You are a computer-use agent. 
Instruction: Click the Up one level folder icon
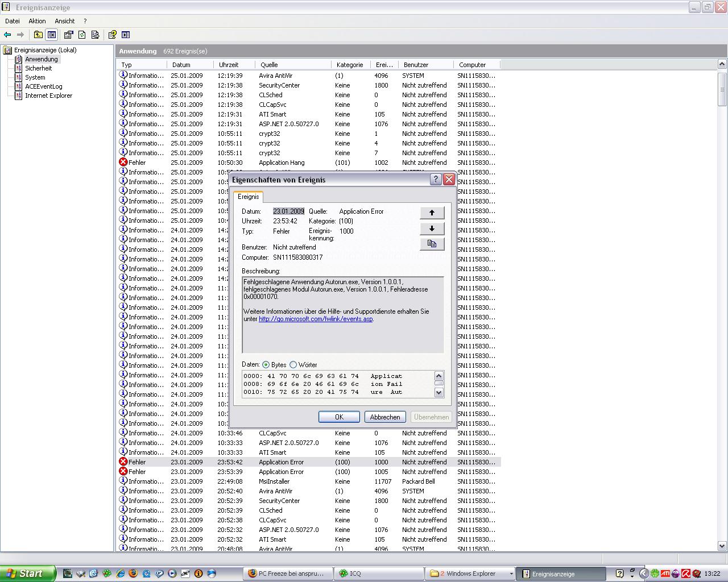pos(38,35)
